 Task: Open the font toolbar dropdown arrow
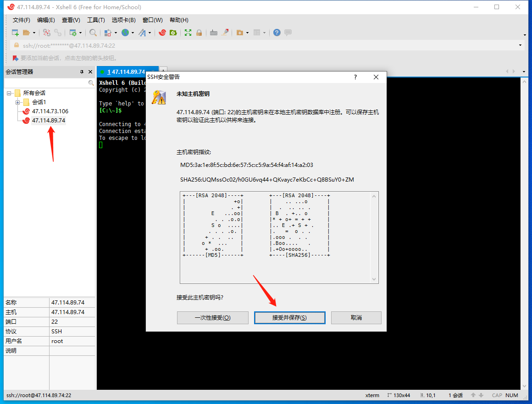click(150, 33)
